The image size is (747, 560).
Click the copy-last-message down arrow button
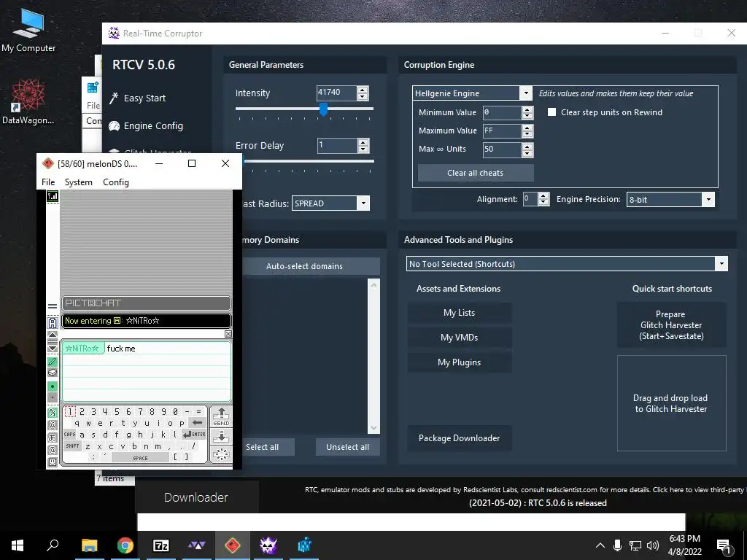pos(221,436)
